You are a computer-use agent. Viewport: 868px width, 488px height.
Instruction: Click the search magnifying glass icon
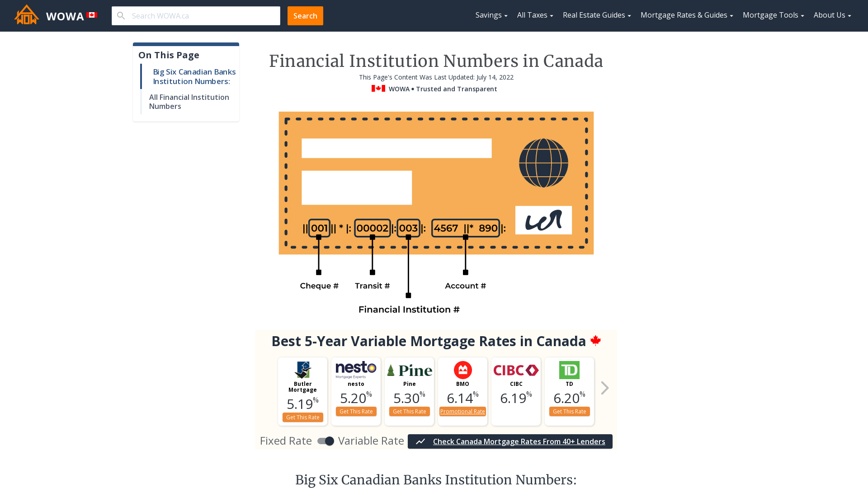[x=121, y=15]
